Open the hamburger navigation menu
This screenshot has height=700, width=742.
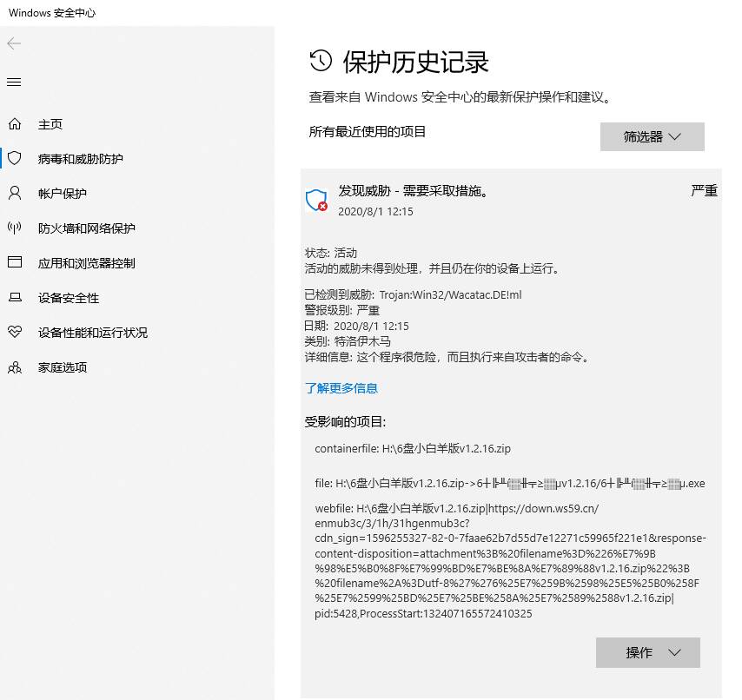(14, 83)
